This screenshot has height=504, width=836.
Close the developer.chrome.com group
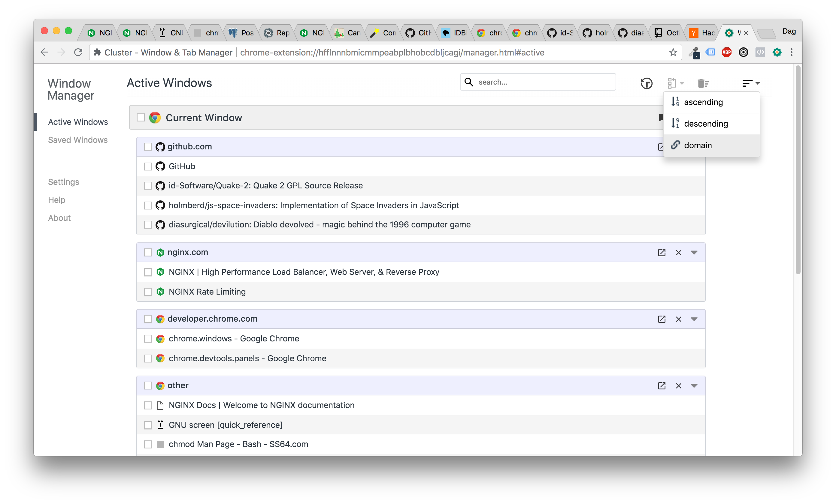(678, 319)
